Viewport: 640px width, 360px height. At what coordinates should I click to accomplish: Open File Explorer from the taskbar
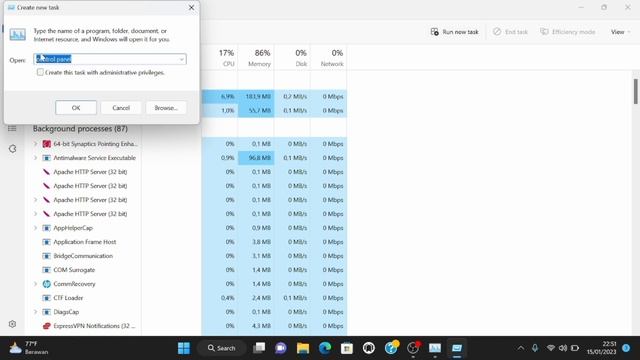303,348
